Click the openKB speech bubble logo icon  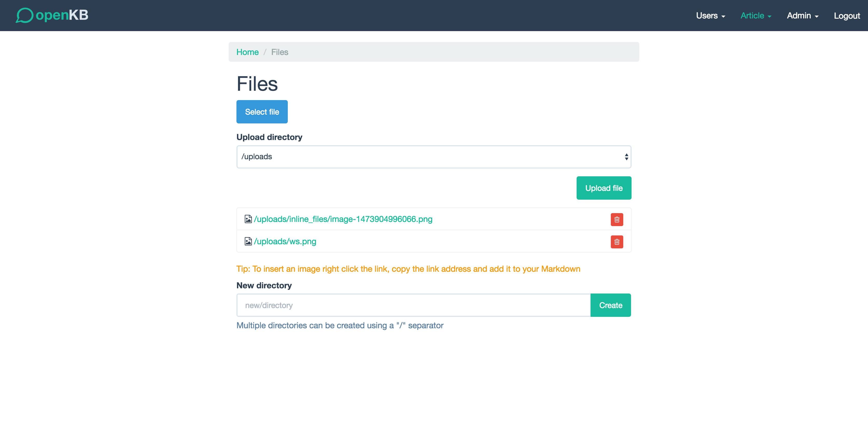tap(24, 15)
